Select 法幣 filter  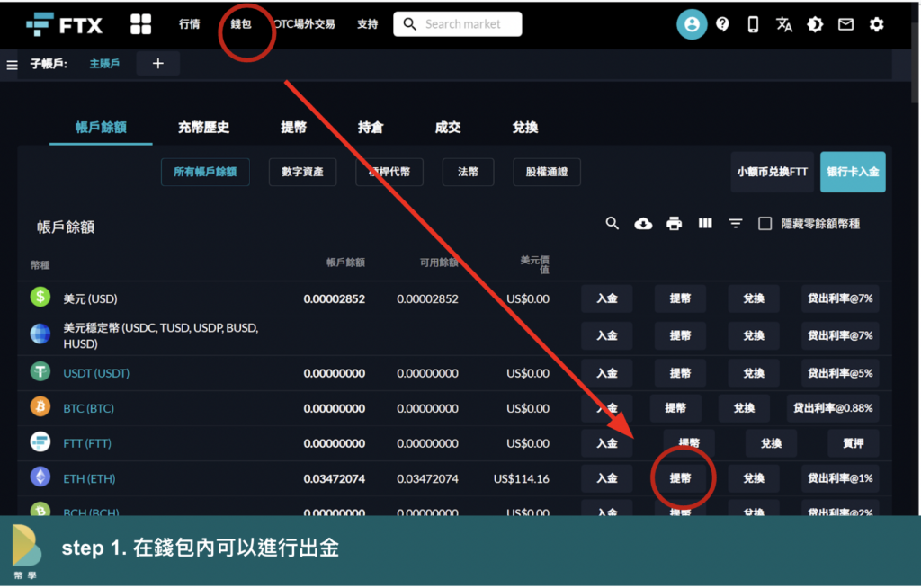point(468,172)
